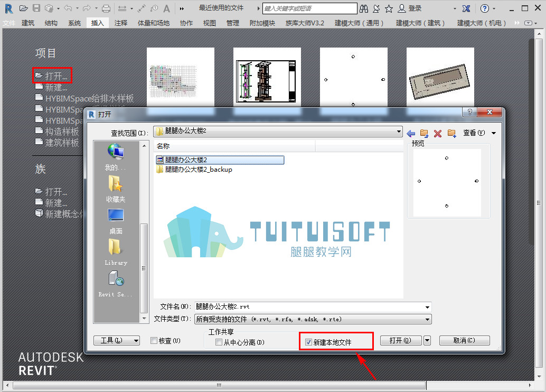Go back using the blue arrow in Open dialog
Image resolution: width=546 pixels, height=392 pixels.
click(411, 133)
